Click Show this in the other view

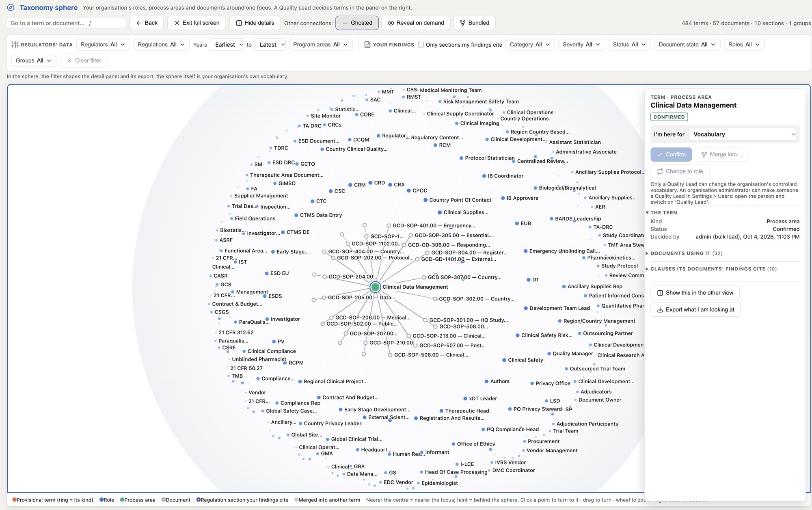pos(695,293)
